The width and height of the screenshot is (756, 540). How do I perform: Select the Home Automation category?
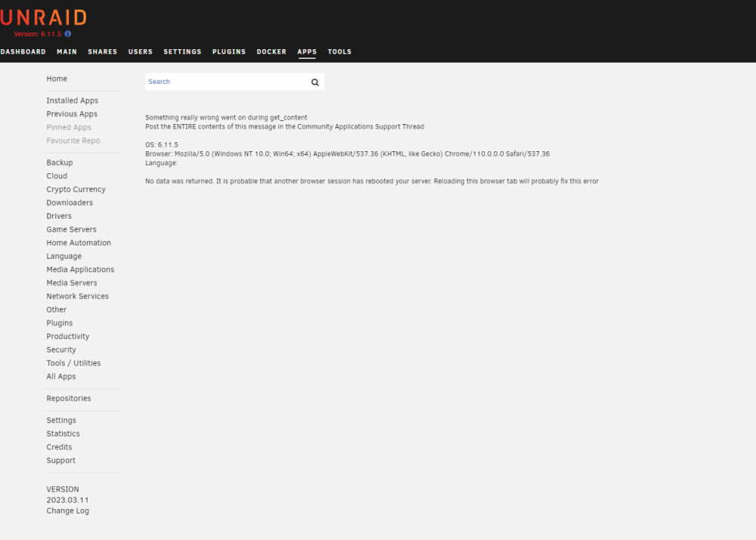(x=79, y=243)
